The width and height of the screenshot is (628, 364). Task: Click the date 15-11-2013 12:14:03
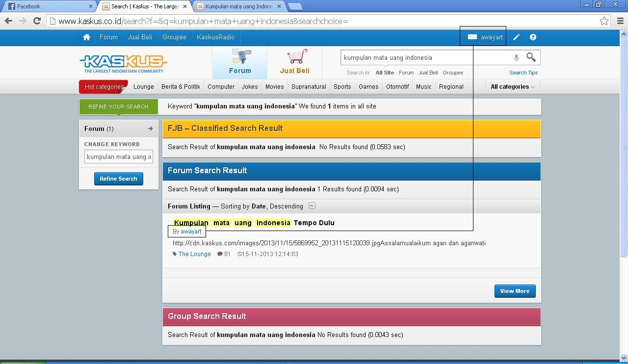[268, 254]
